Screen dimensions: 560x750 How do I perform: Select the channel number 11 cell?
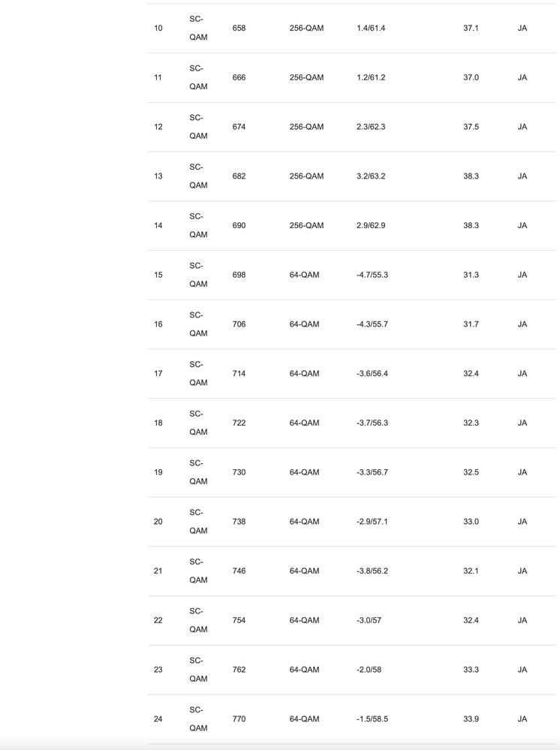(158, 77)
